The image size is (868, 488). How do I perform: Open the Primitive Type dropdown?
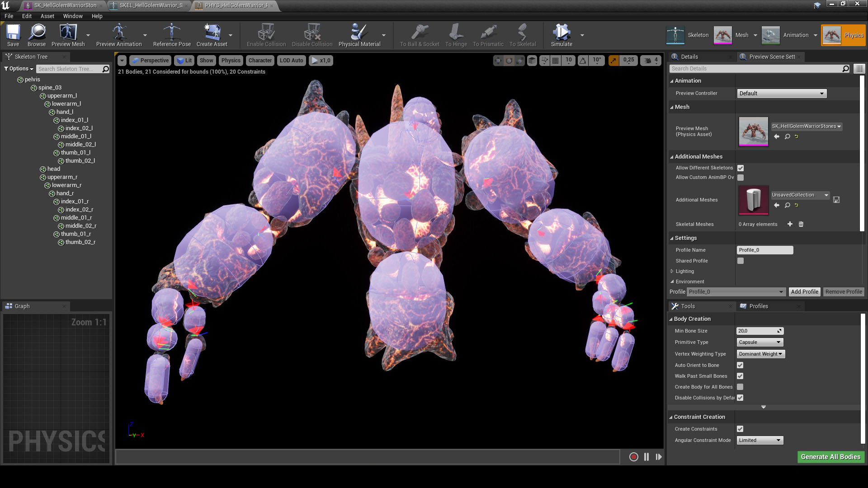(x=759, y=342)
